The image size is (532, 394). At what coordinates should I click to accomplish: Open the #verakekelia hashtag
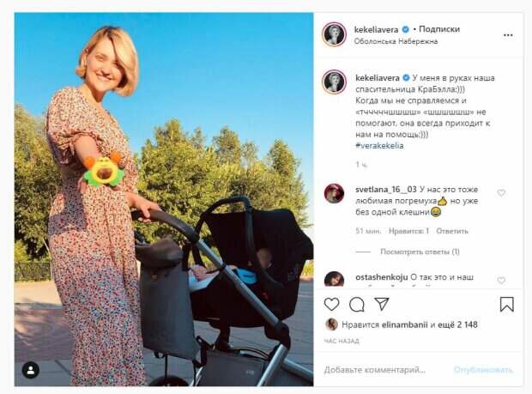pyautogui.click(x=378, y=146)
